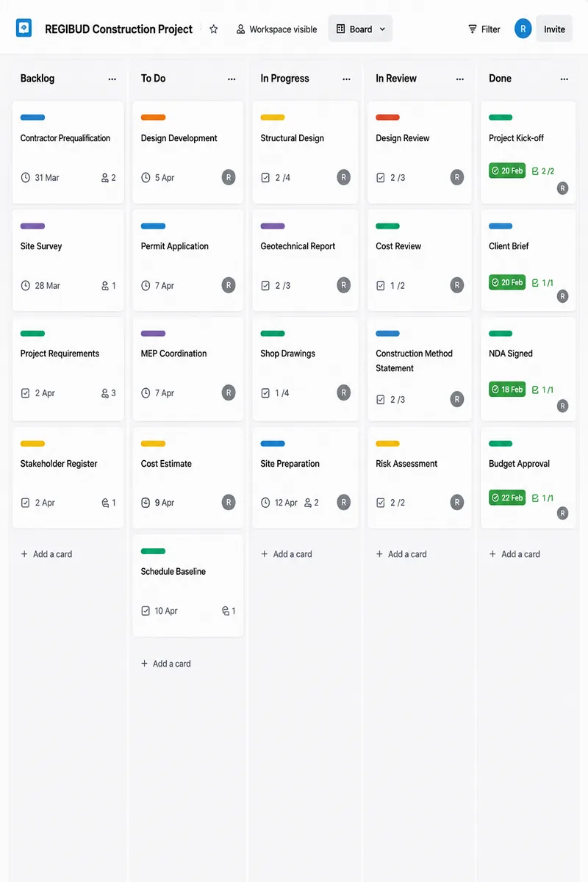Viewport: 588px width, 882px height.
Task: Click the blue app logo icon
Action: tap(24, 29)
